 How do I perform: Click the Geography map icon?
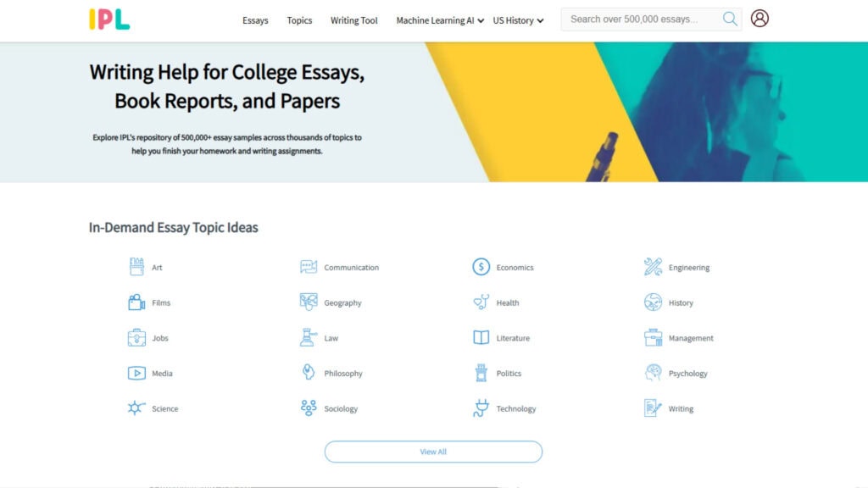tap(309, 302)
